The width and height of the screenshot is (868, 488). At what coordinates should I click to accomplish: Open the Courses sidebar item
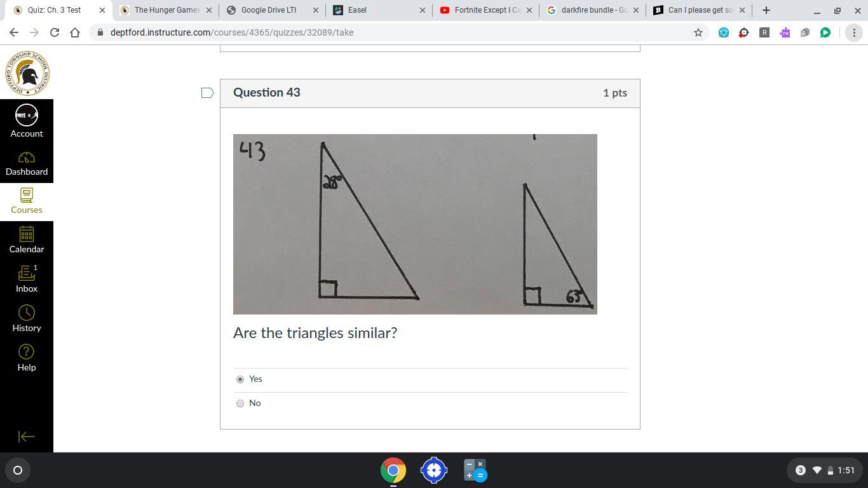(27, 202)
